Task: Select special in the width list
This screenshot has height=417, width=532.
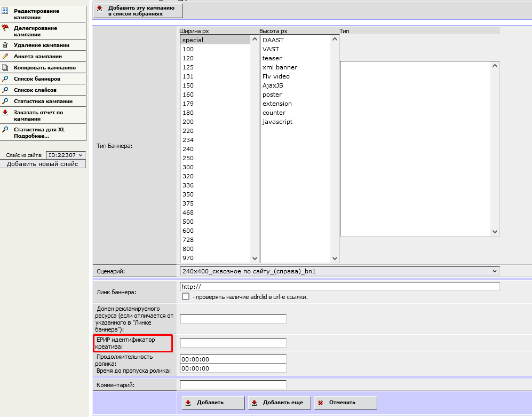Action: click(x=216, y=40)
